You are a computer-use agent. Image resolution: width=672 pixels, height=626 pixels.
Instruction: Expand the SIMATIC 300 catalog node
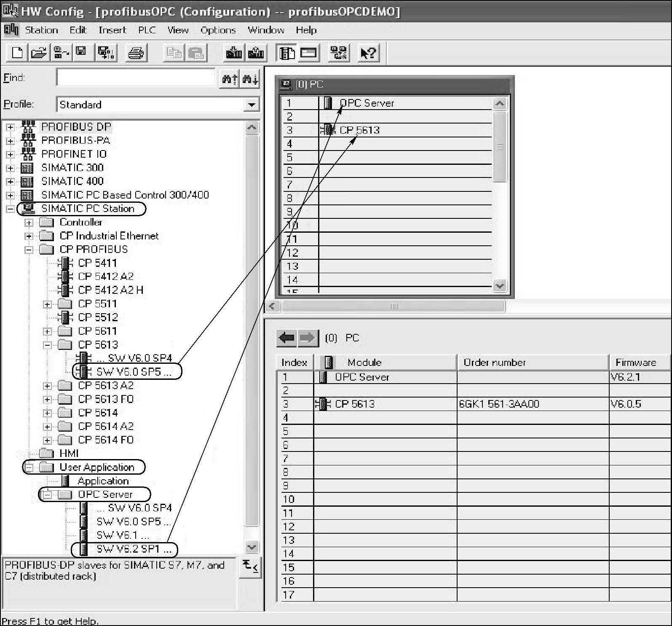click(x=10, y=168)
